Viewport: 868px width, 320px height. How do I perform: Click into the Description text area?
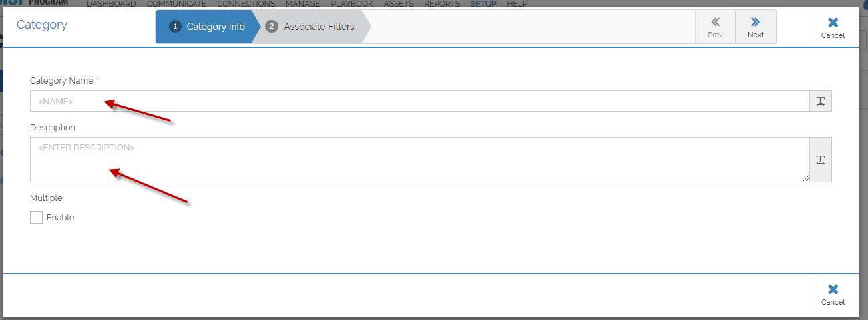pyautogui.click(x=420, y=160)
